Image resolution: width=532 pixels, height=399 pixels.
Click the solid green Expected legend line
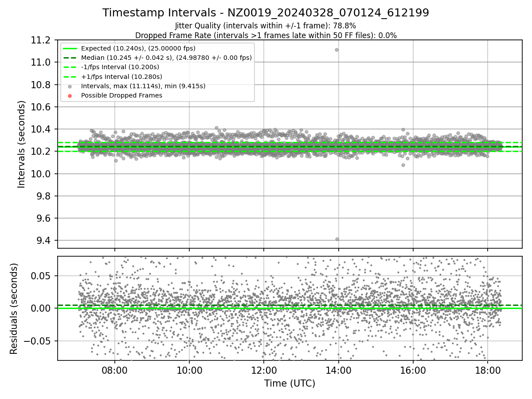click(70, 48)
